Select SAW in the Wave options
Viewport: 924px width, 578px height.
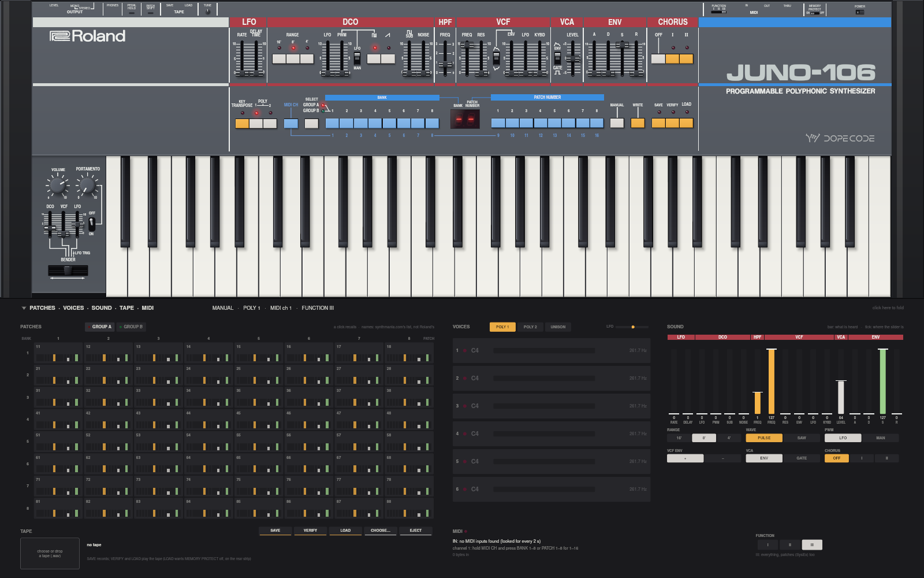pos(802,438)
